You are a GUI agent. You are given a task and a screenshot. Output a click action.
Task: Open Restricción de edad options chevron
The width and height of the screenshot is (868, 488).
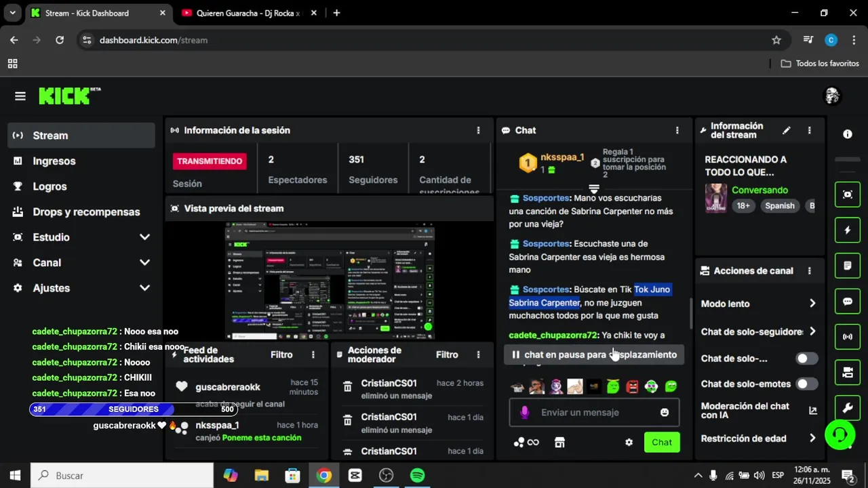pos(812,439)
